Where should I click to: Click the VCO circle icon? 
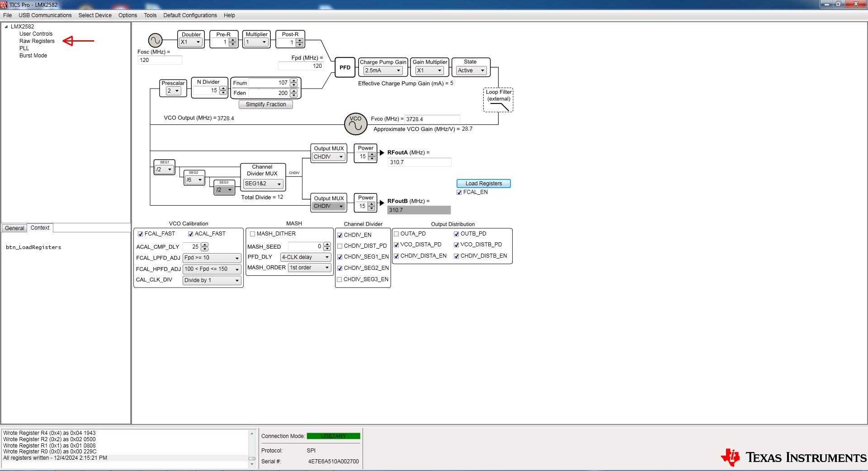(x=356, y=124)
